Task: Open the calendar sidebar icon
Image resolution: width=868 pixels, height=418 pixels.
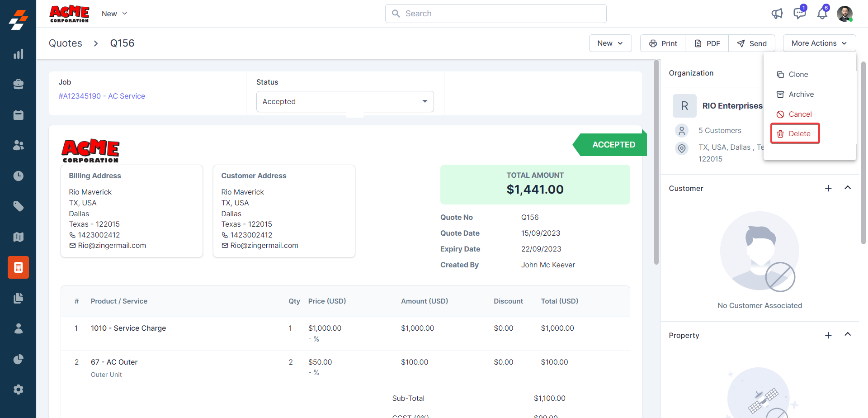Action: [x=18, y=115]
